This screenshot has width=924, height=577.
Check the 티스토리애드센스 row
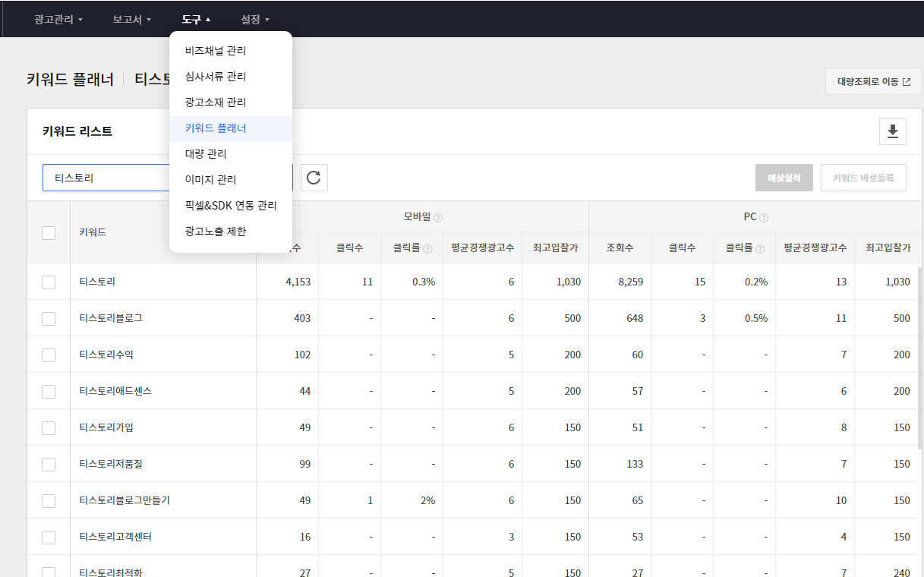click(x=49, y=391)
